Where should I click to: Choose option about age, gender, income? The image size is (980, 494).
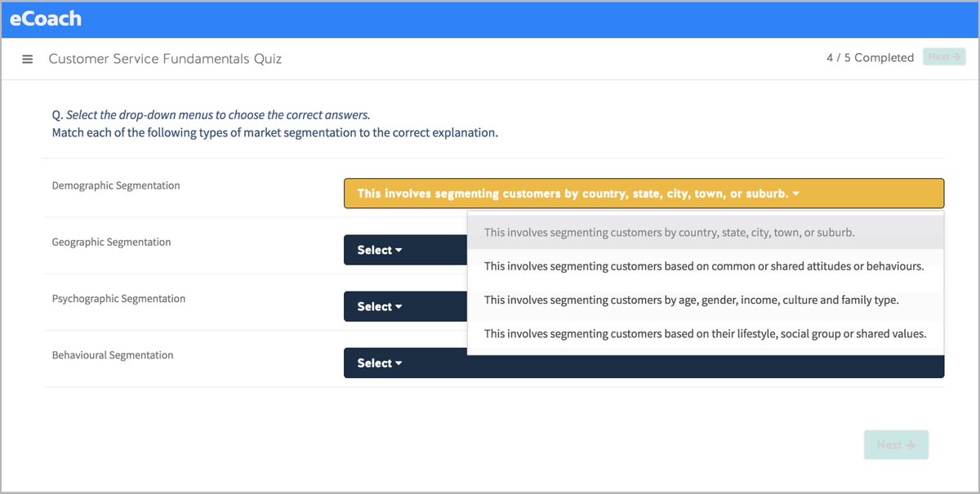[706, 300]
